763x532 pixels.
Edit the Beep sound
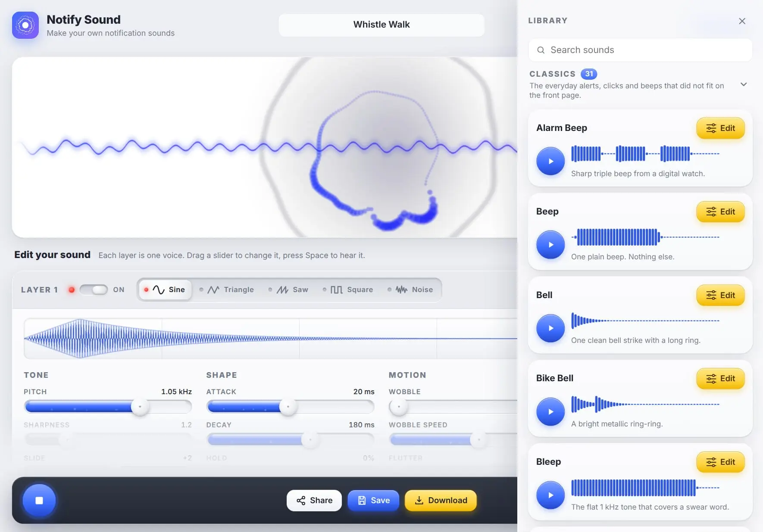pos(720,212)
